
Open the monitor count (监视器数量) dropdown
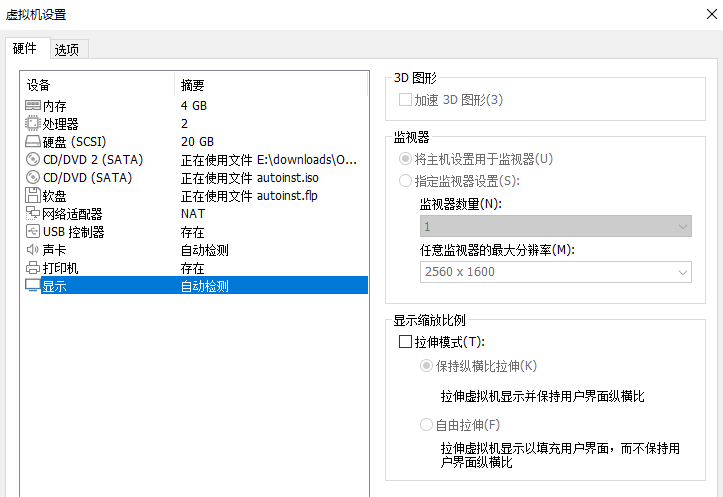[x=556, y=227]
